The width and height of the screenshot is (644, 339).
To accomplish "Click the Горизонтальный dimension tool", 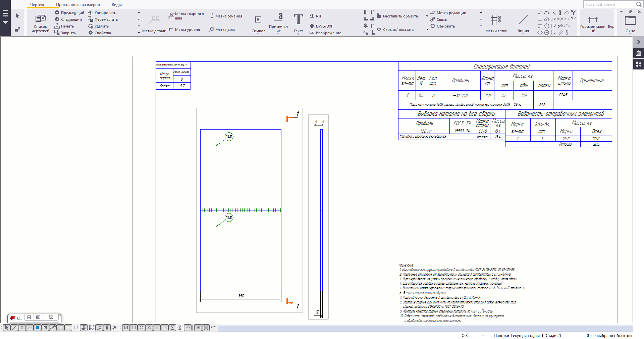I will coord(593,20).
